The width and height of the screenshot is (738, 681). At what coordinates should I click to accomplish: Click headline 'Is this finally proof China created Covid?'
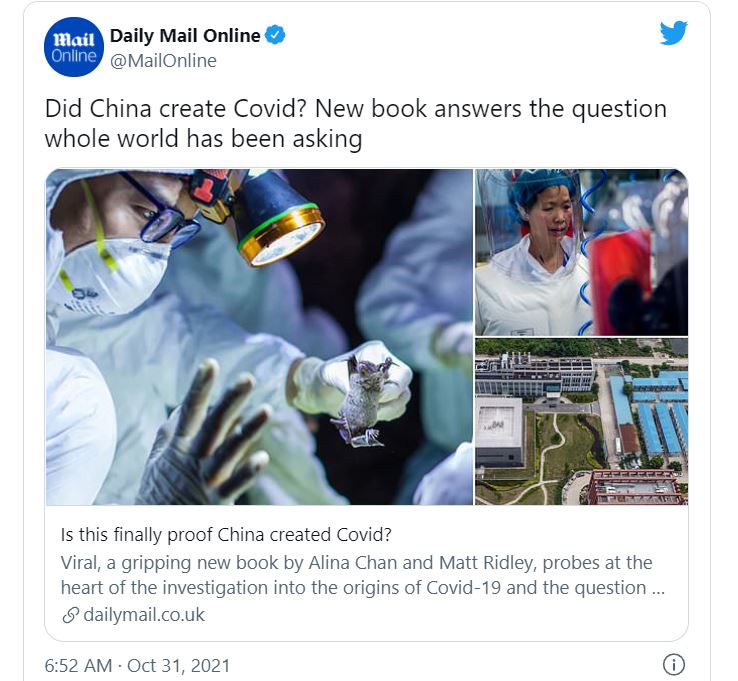point(226,535)
